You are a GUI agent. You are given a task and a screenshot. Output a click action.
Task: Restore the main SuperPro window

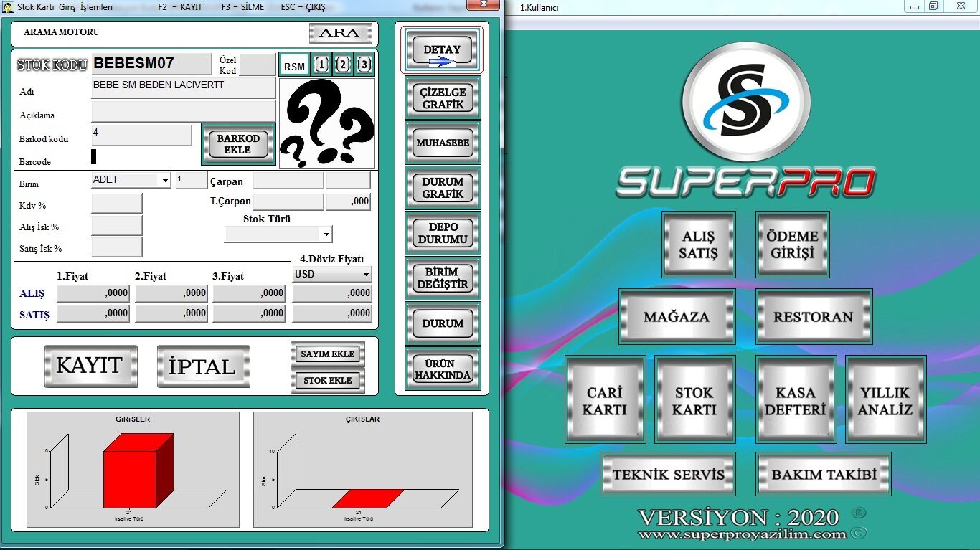click(933, 6)
